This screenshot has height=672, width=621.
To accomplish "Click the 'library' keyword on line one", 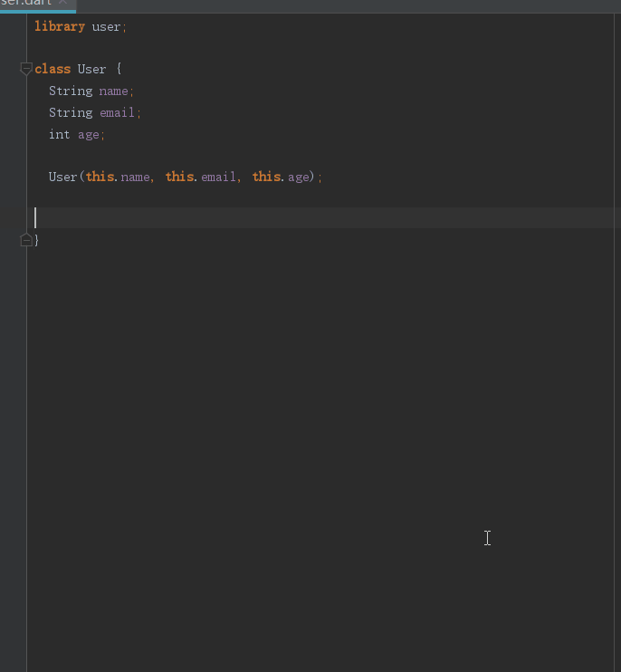I will tap(60, 26).
